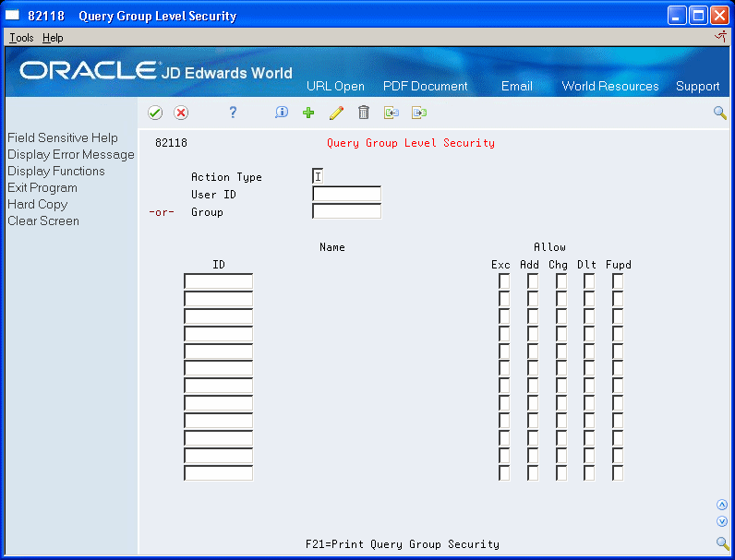Maximize the Query Group Level Security window

pyautogui.click(x=698, y=16)
